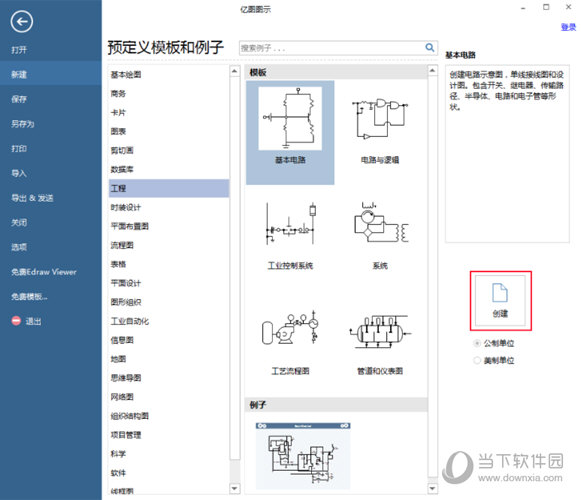
Task: Click the 登录 link
Action: (x=568, y=27)
